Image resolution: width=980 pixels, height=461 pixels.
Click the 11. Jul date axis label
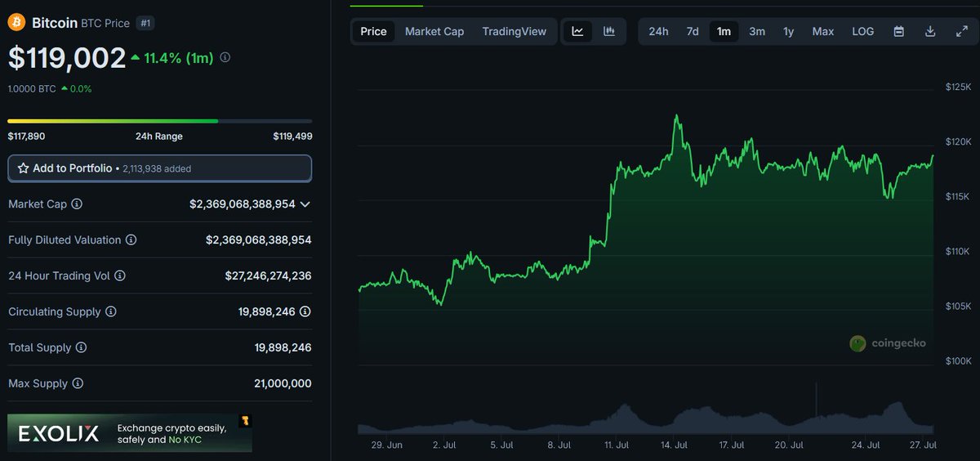617,445
